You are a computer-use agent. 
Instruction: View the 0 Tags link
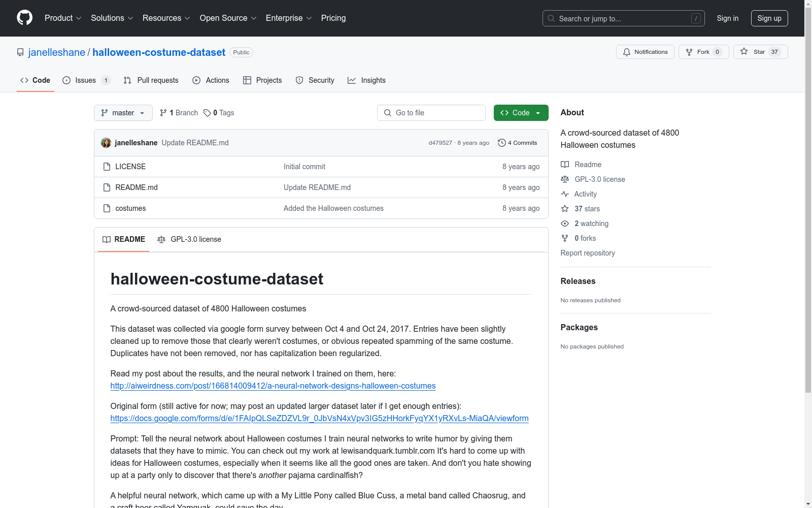coord(219,113)
